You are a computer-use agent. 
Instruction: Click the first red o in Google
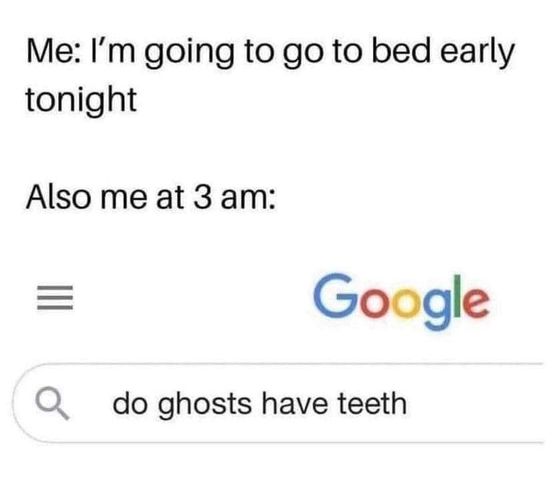(374, 303)
